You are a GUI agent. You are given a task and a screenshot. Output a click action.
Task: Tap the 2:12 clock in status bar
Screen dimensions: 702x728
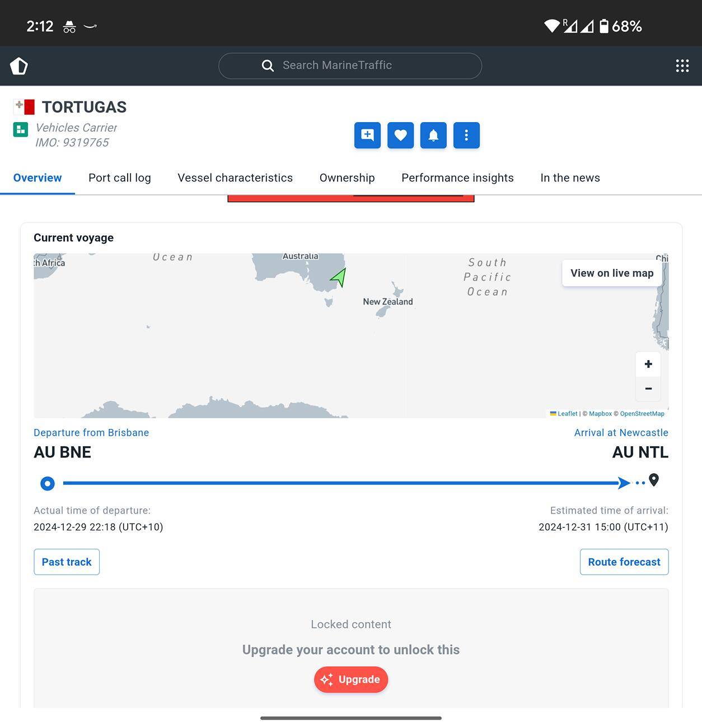40,26
